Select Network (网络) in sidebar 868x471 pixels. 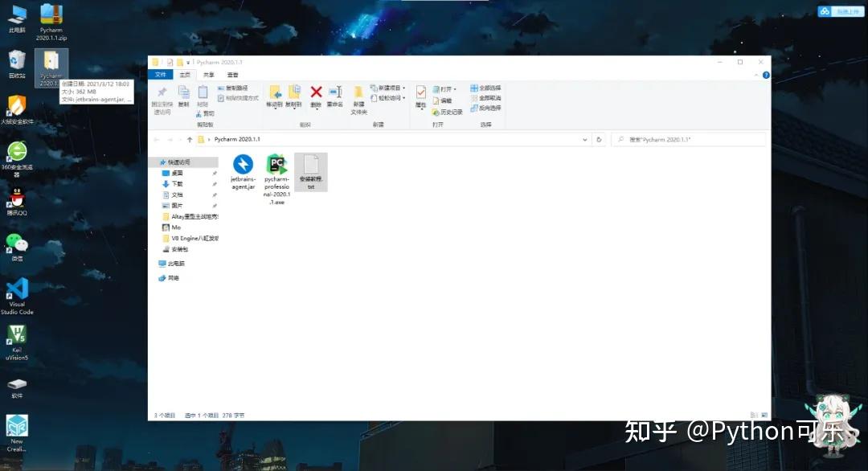pos(169,278)
